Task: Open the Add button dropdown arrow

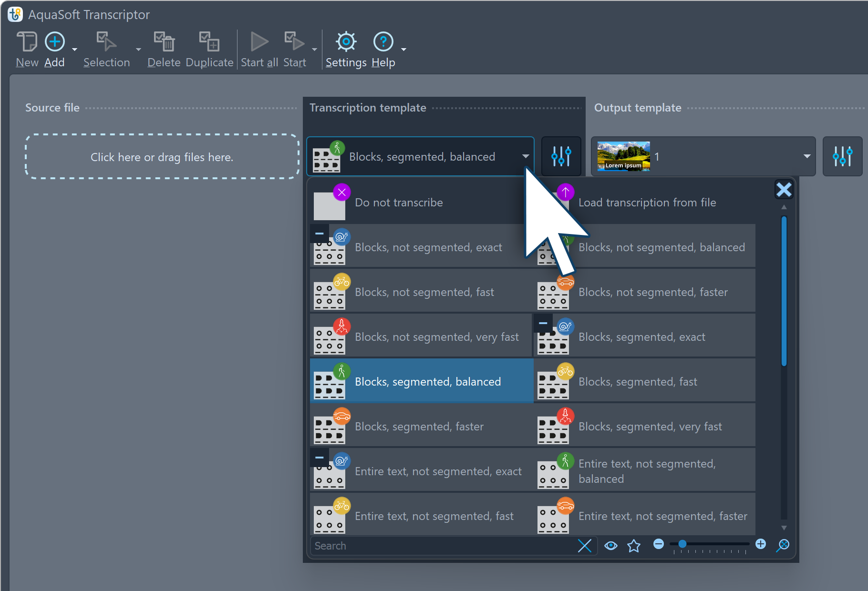Action: [x=74, y=50]
